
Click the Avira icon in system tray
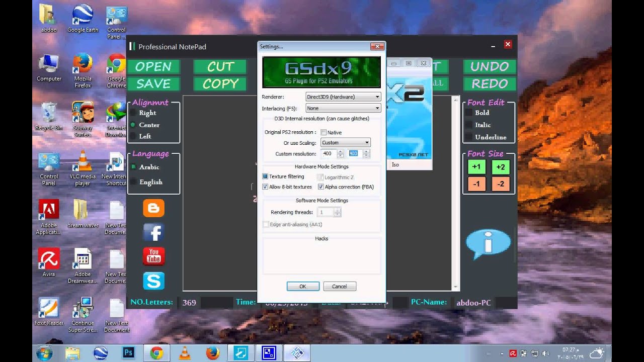[513, 353]
